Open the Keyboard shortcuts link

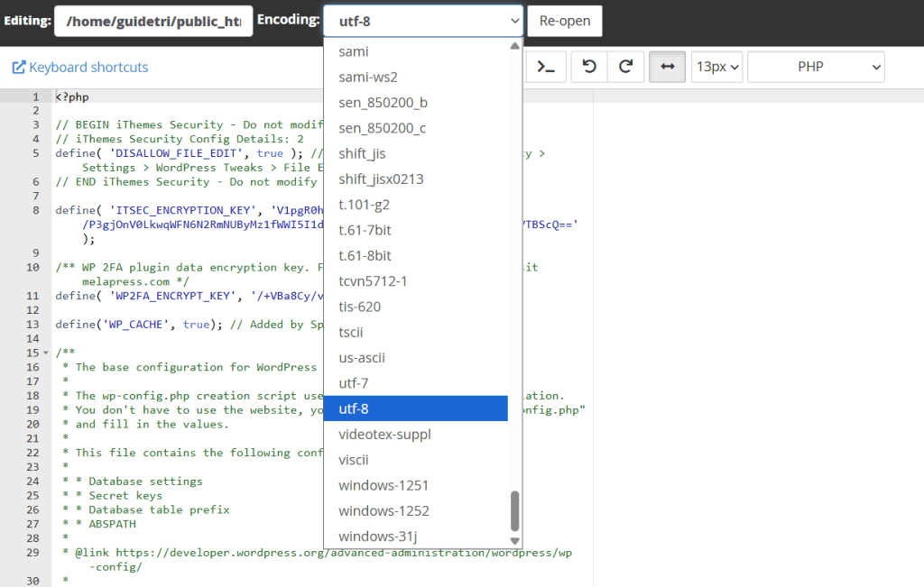point(80,67)
